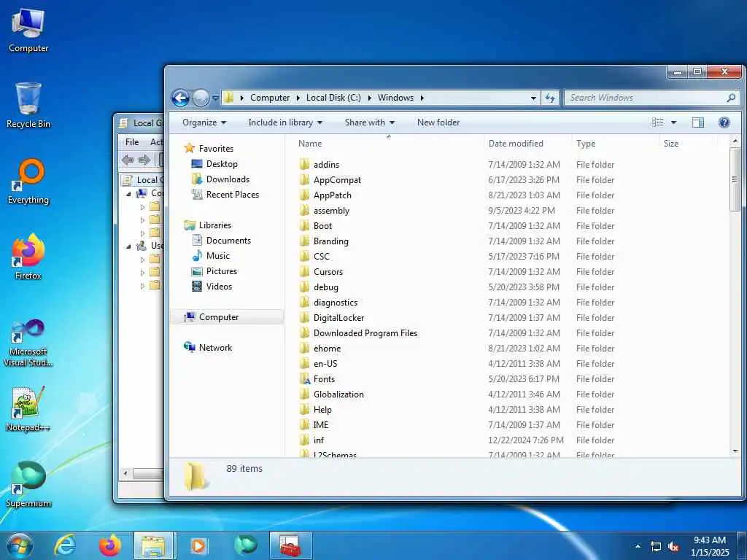Select the AppCompat folder

pyautogui.click(x=337, y=180)
